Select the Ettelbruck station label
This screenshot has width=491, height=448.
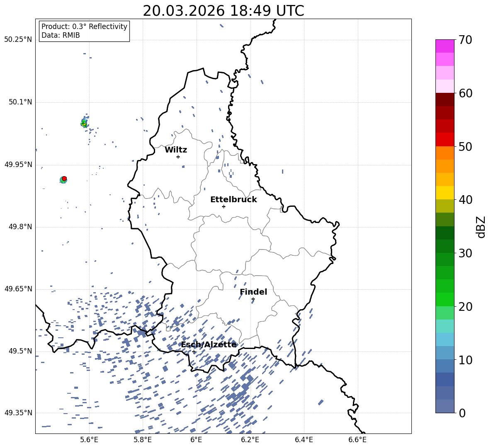point(233,200)
